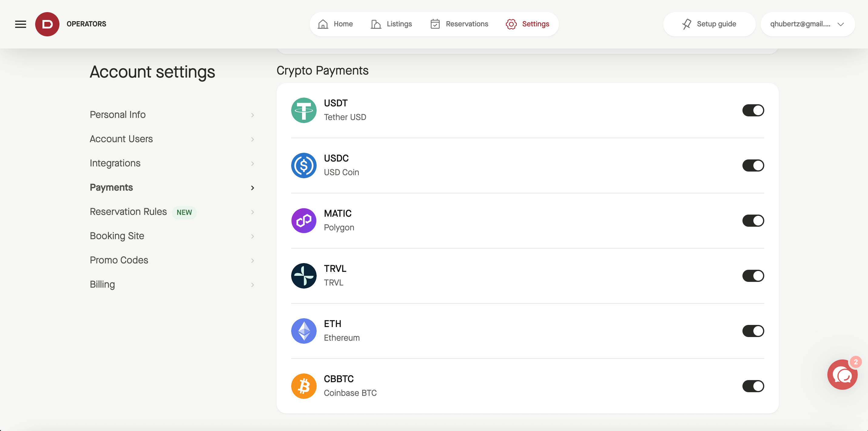
Task: Click the Account settings heading
Action: pyautogui.click(x=152, y=72)
